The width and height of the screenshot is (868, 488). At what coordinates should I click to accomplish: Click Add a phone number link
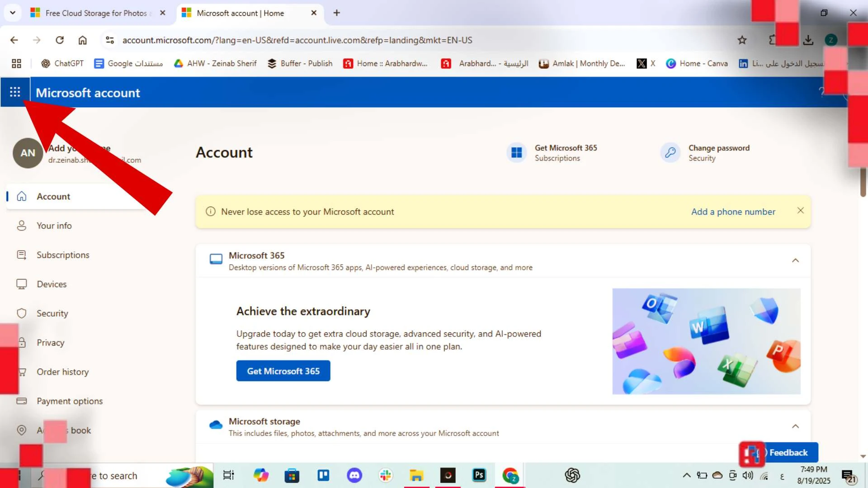733,212
